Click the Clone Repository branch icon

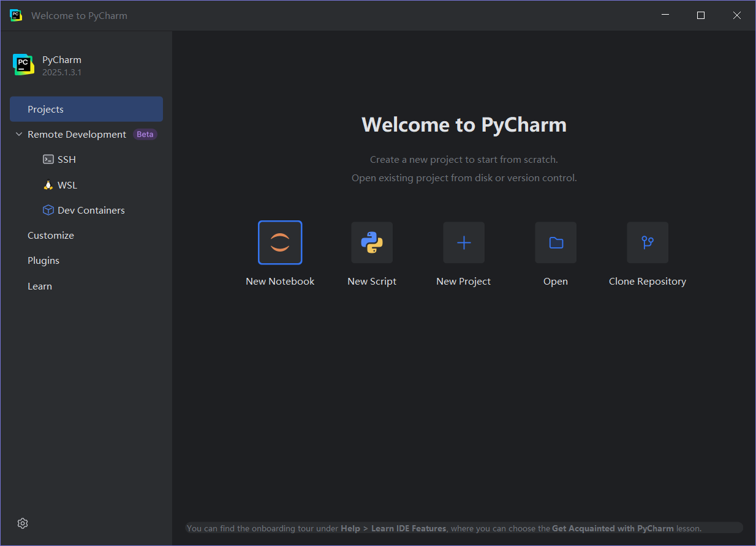coord(648,242)
